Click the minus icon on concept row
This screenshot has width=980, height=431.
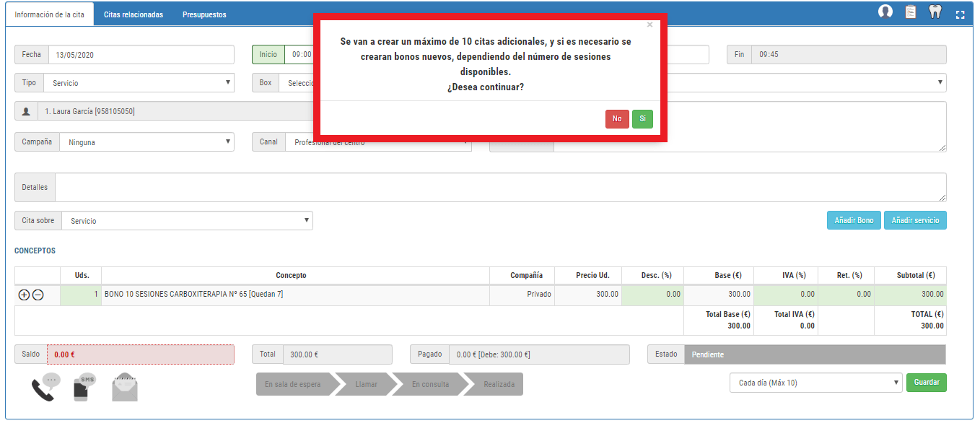38,295
